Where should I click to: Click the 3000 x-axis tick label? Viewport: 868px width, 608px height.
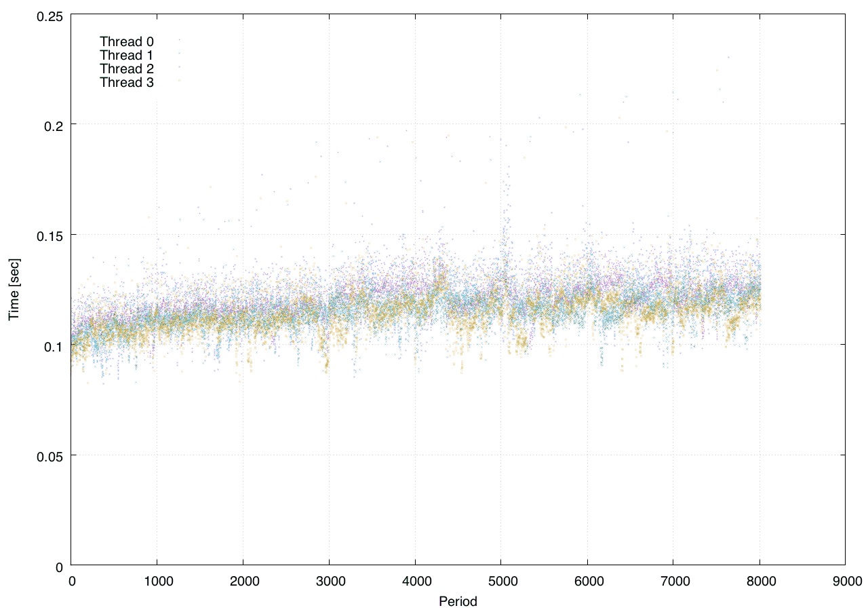(x=329, y=582)
